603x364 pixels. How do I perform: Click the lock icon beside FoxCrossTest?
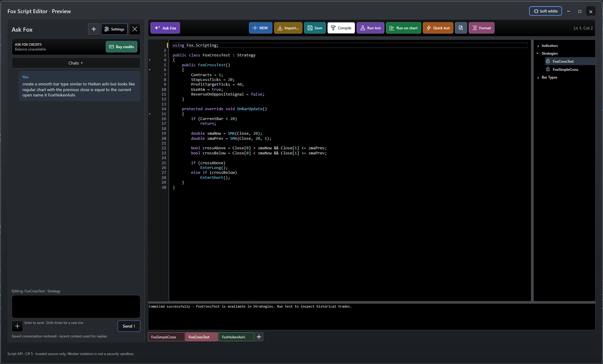pos(548,61)
